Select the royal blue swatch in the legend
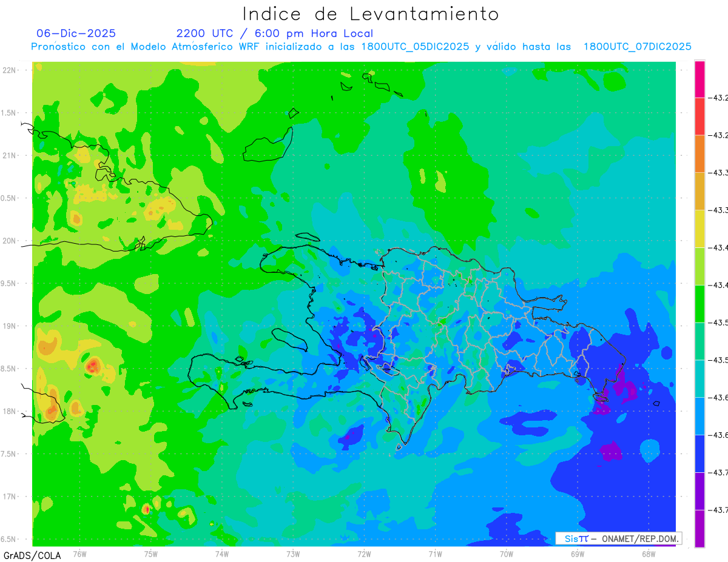Screen dimensions: 728x562 [x=699, y=453]
